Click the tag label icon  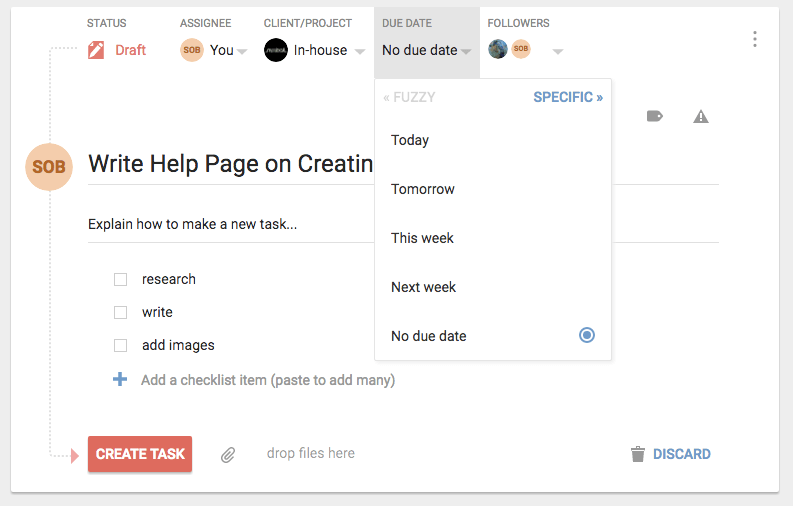click(655, 117)
